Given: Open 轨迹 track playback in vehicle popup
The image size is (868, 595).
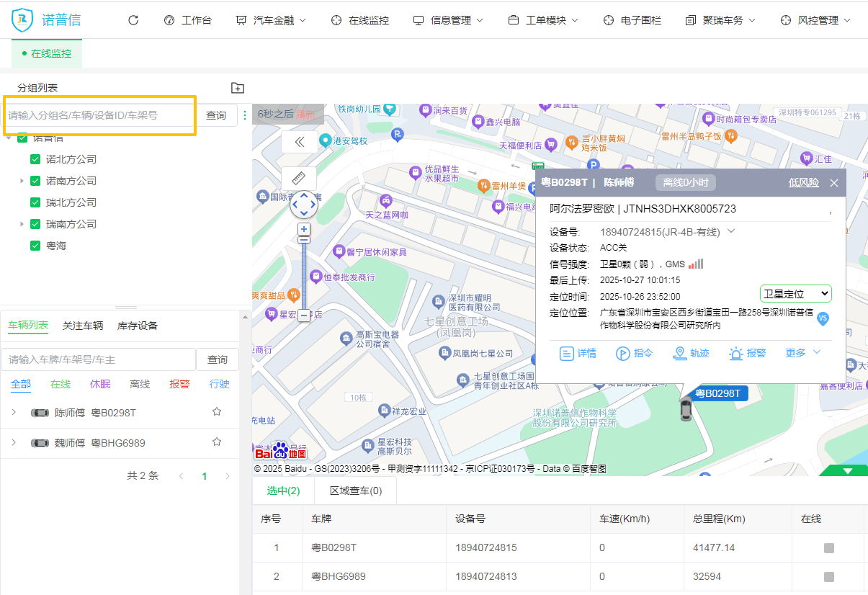Looking at the screenshot, I should coord(691,353).
